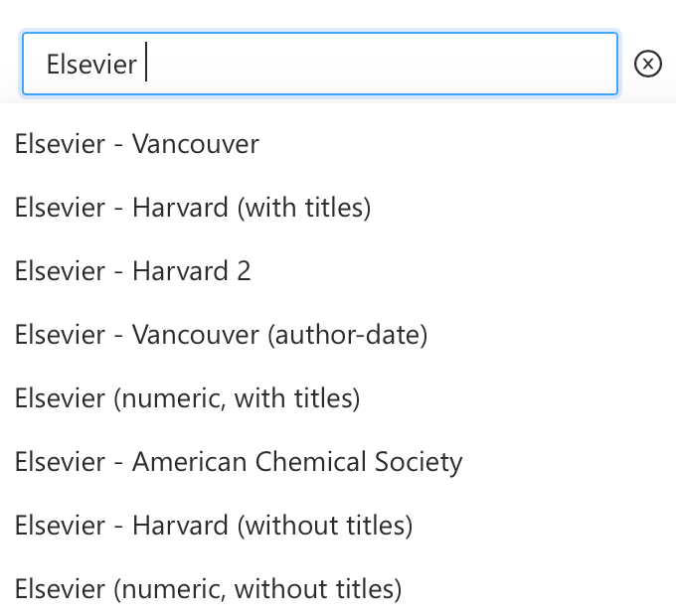676x616 pixels.
Task: Select Elsevier - American Chemical Society
Action: click(x=338, y=462)
